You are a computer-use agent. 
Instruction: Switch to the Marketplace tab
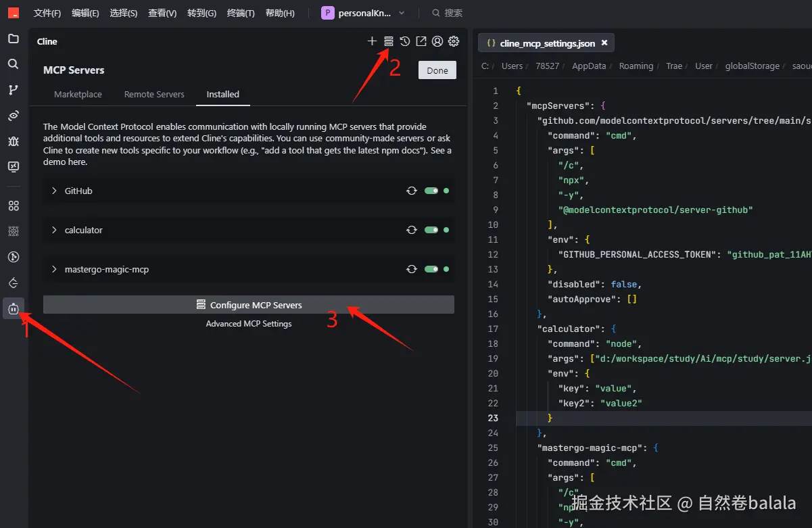78,95
